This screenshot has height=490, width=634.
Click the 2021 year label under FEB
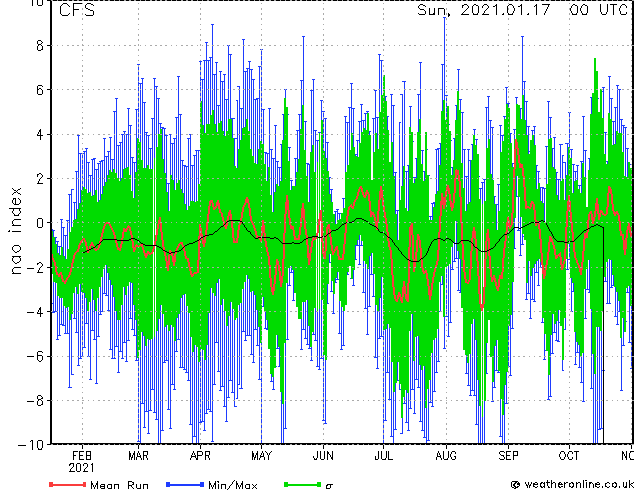point(81,468)
